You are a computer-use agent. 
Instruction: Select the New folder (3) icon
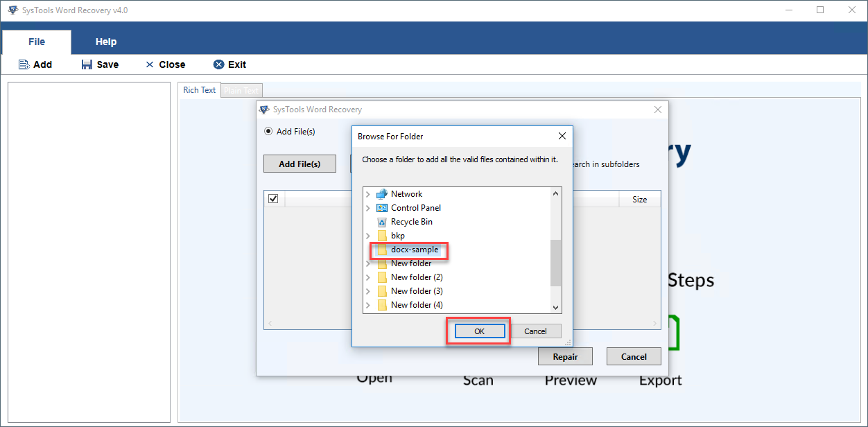(x=382, y=291)
